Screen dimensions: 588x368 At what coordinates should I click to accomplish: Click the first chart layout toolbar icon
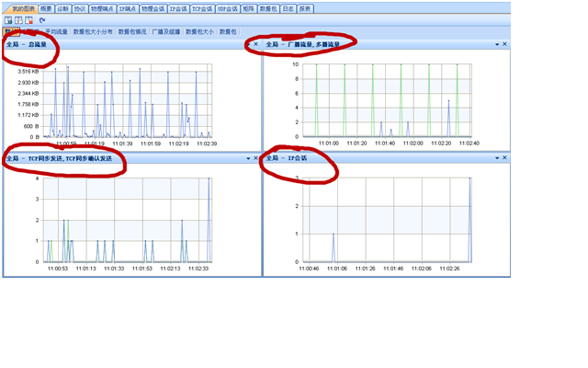pos(7,19)
